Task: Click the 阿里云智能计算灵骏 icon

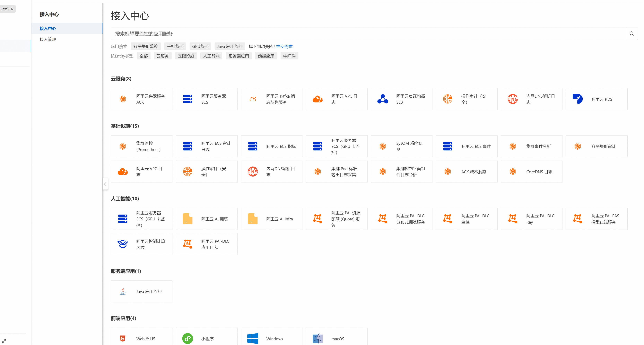Action: click(123, 244)
